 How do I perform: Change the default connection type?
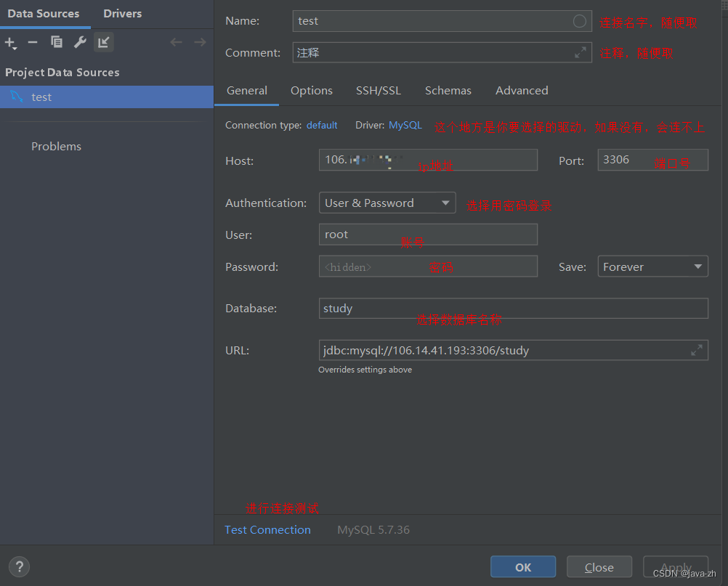322,125
